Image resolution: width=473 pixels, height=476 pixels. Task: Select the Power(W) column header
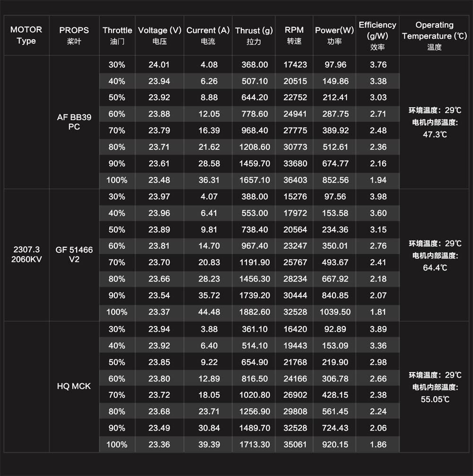pyautogui.click(x=334, y=35)
